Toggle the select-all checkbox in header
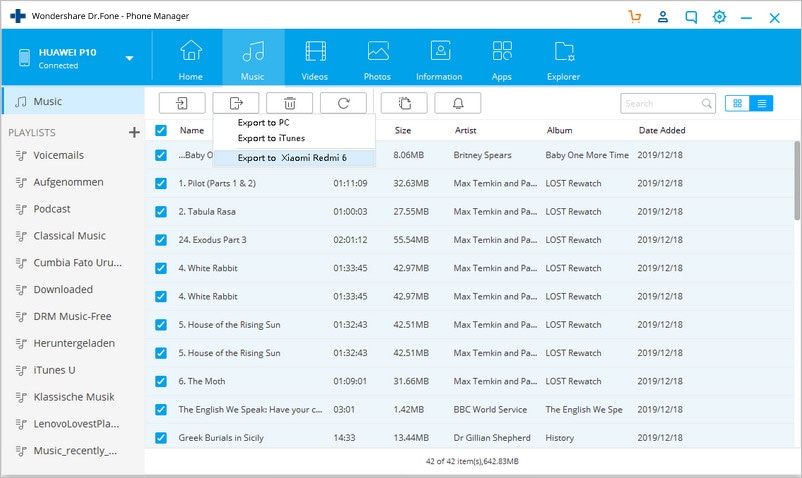802x478 pixels. [161, 130]
